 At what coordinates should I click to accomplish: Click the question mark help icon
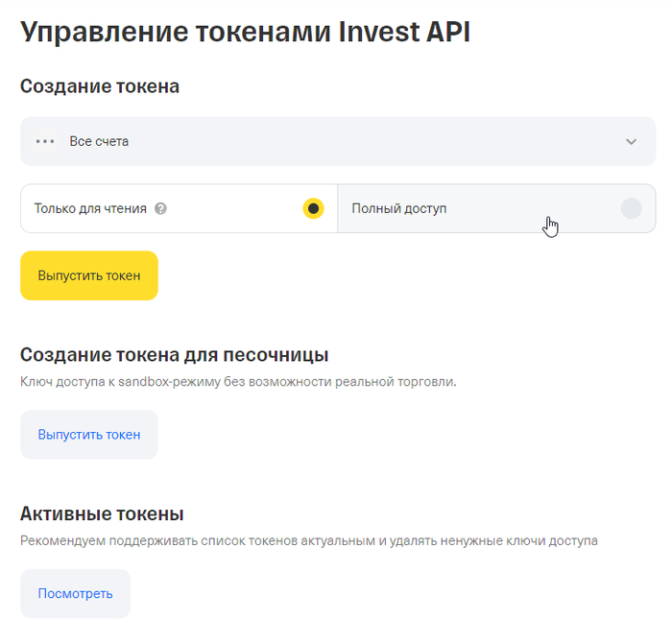160,208
